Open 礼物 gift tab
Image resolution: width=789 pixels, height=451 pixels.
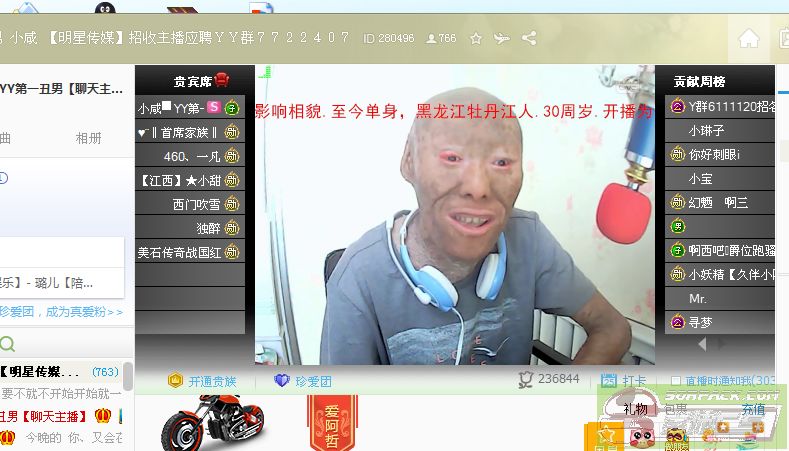636,409
